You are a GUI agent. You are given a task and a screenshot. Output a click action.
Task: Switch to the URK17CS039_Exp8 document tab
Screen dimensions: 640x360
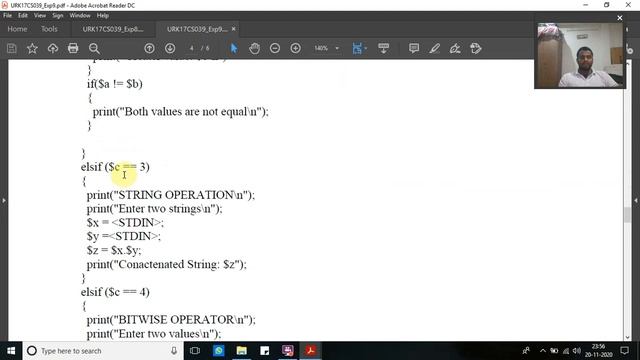coord(113,29)
